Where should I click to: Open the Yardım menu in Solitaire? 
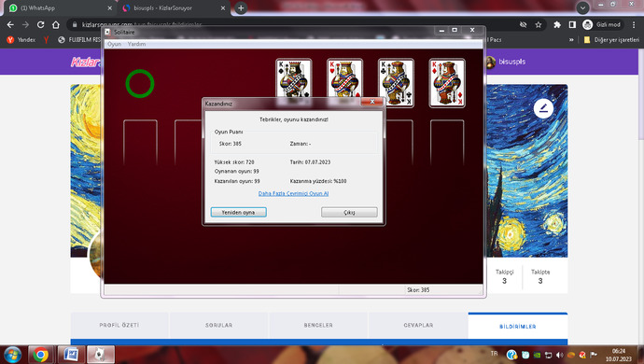point(136,44)
